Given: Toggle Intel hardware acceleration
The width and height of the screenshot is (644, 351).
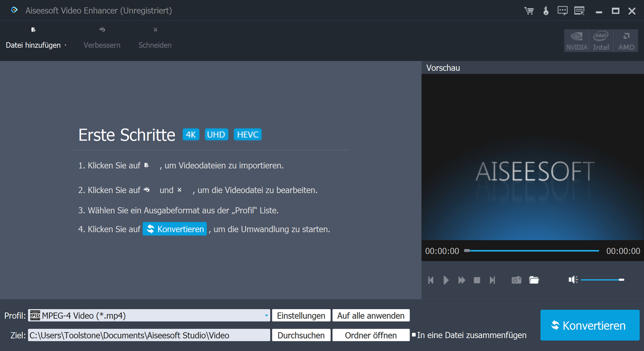Looking at the screenshot, I should point(601,41).
